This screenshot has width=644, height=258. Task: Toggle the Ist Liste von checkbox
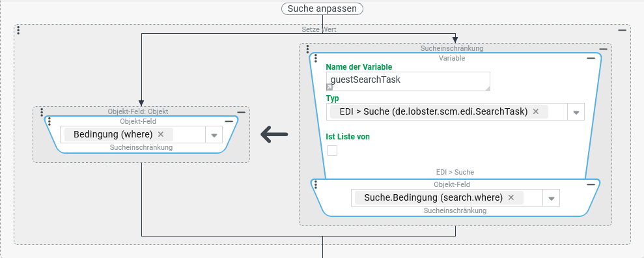[x=332, y=150]
